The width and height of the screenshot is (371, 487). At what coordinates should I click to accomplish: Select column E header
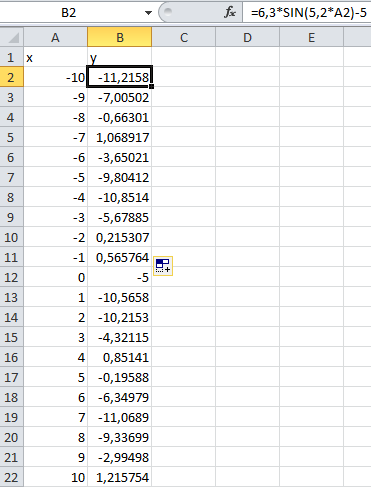(x=311, y=37)
